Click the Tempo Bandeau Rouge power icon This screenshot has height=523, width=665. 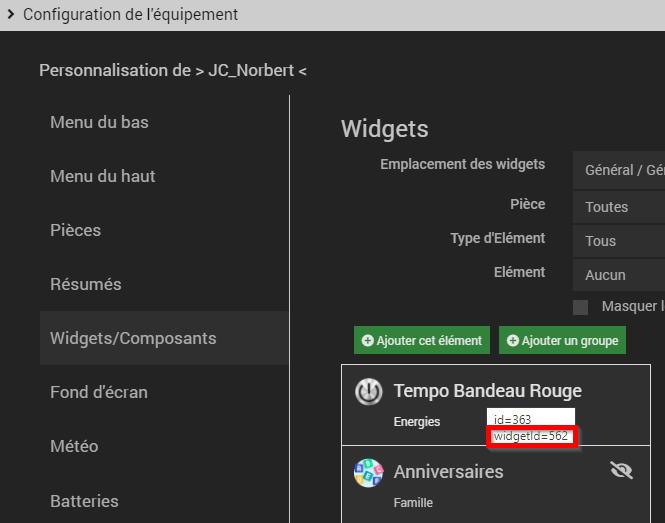[369, 391]
